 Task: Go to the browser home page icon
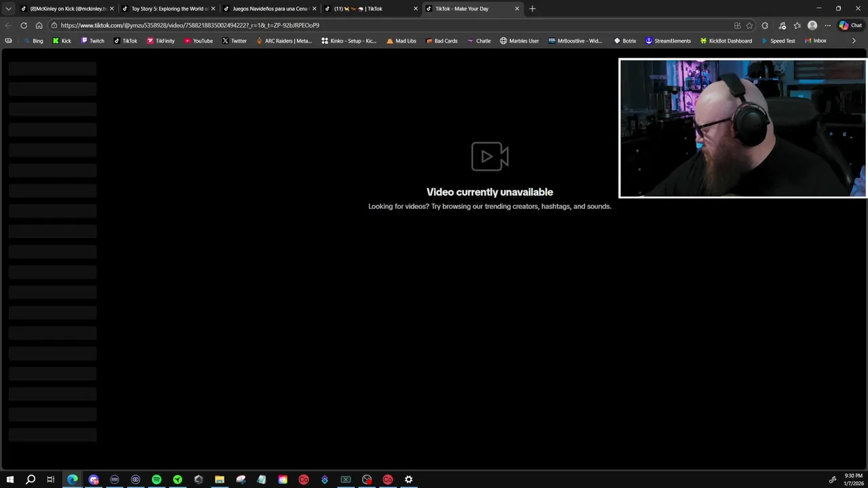click(x=39, y=25)
